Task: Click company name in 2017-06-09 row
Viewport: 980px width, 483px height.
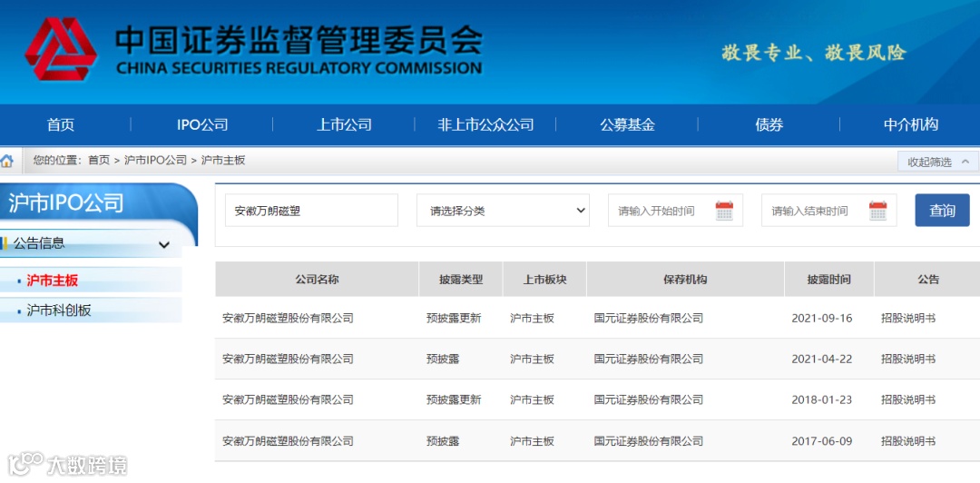Action: pos(288,441)
